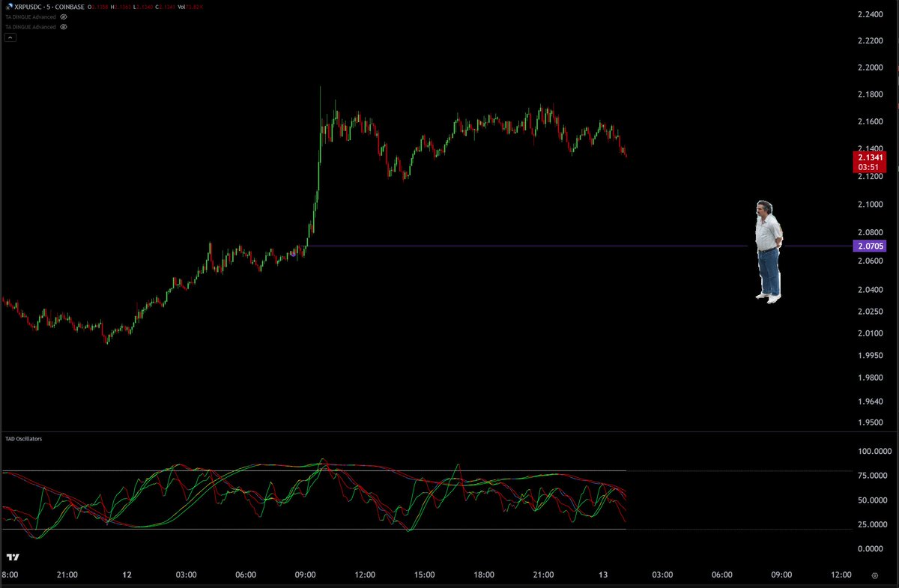Click the 18:00 time axis label
899x588 pixels.
point(484,575)
